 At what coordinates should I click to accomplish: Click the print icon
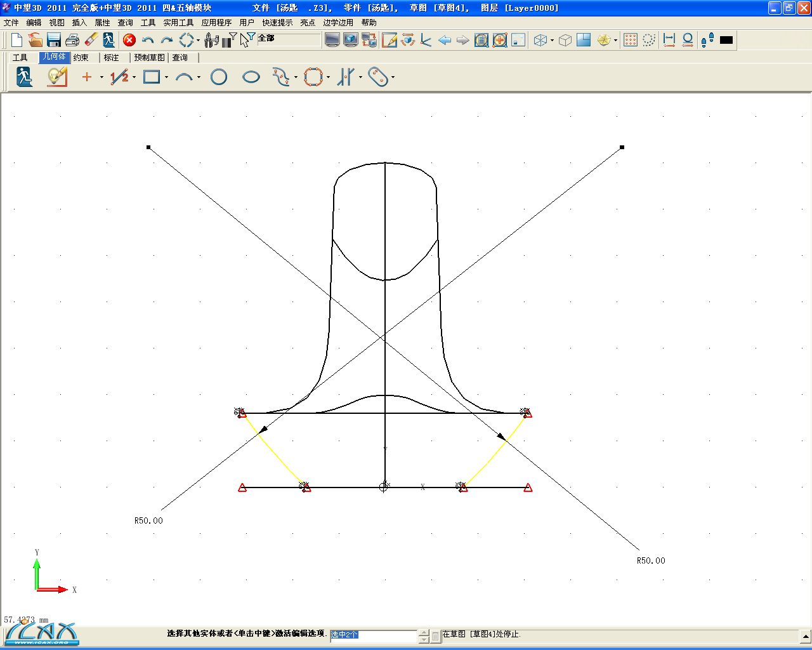[x=72, y=40]
